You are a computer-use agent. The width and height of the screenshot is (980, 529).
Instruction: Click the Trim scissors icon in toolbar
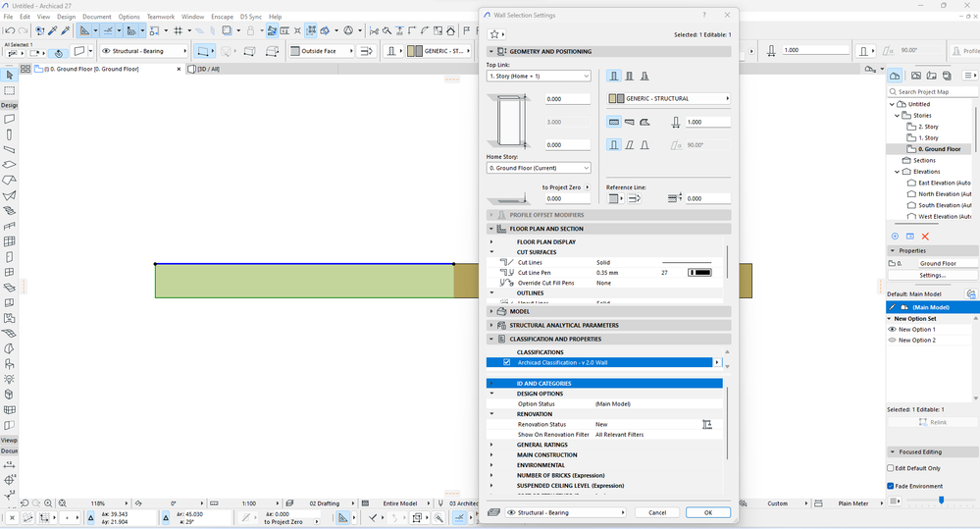tap(374, 30)
